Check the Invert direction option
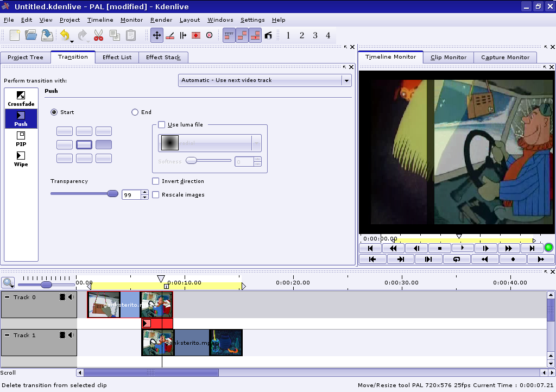The height and width of the screenshot is (392, 556). (x=156, y=181)
